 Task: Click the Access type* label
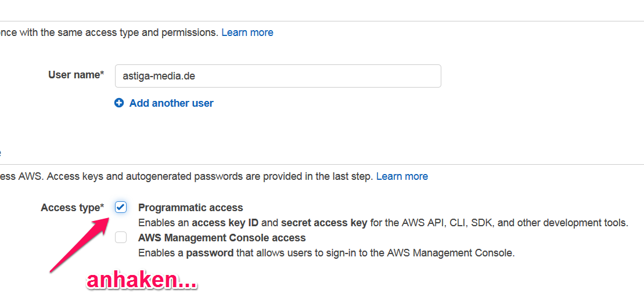pos(73,208)
